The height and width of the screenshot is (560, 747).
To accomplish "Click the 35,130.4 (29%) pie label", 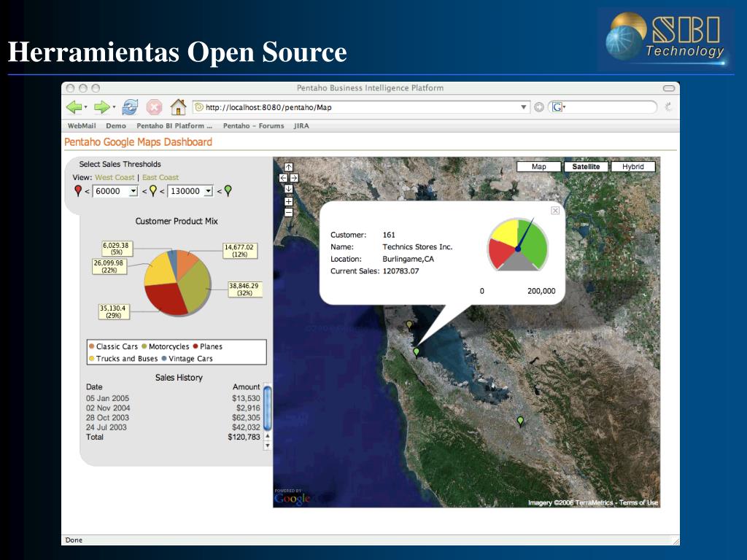I will coord(113,311).
